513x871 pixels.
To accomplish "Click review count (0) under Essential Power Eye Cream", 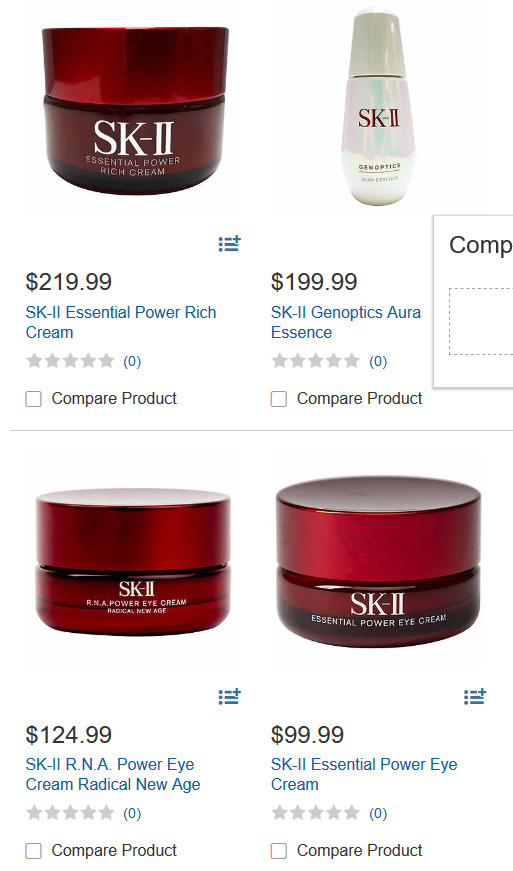I will (378, 813).
